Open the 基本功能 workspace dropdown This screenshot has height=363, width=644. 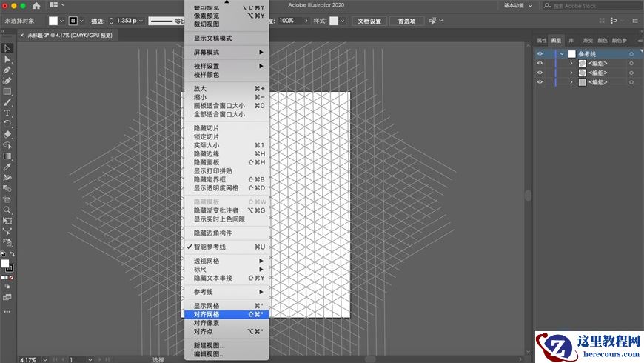pyautogui.click(x=518, y=6)
